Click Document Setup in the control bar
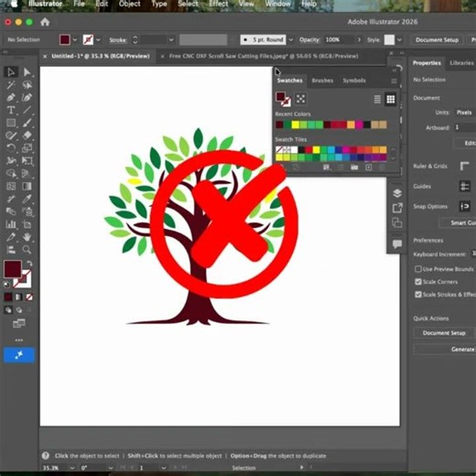The width and height of the screenshot is (476, 476). 437,40
